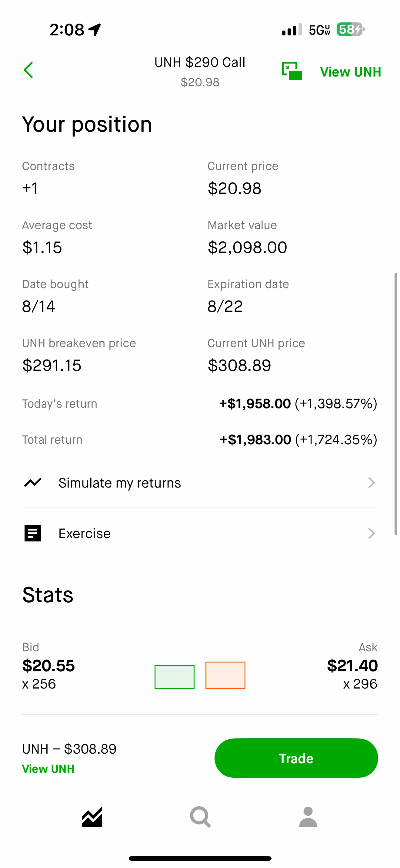
Task: Open the Simulate my returns row
Action: tap(200, 482)
